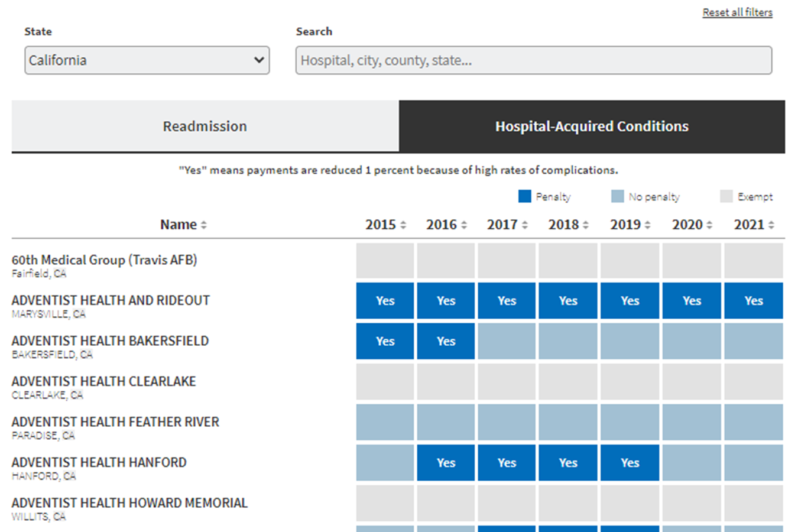The height and width of the screenshot is (532, 798).
Task: Select the Hospital-Acquired Conditions tab
Action: (592, 126)
